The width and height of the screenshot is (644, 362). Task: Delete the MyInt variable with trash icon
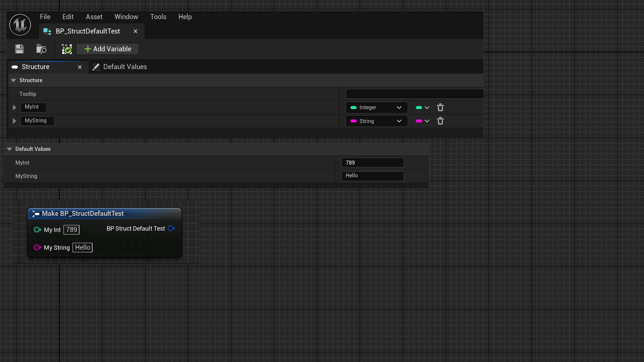point(440,108)
